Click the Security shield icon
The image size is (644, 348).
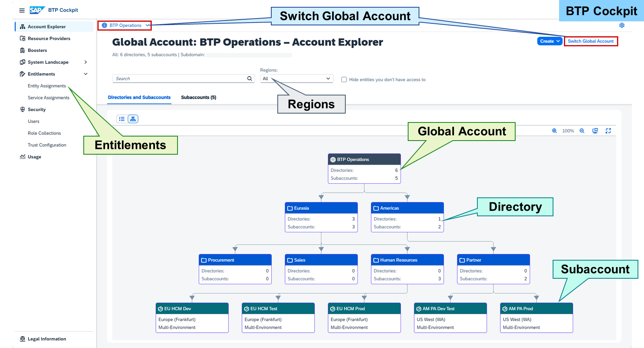point(23,110)
